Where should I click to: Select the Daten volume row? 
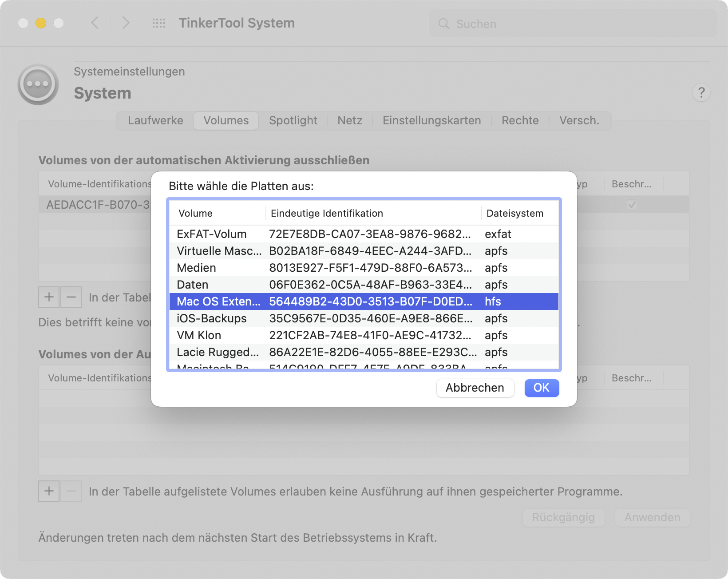tap(364, 285)
